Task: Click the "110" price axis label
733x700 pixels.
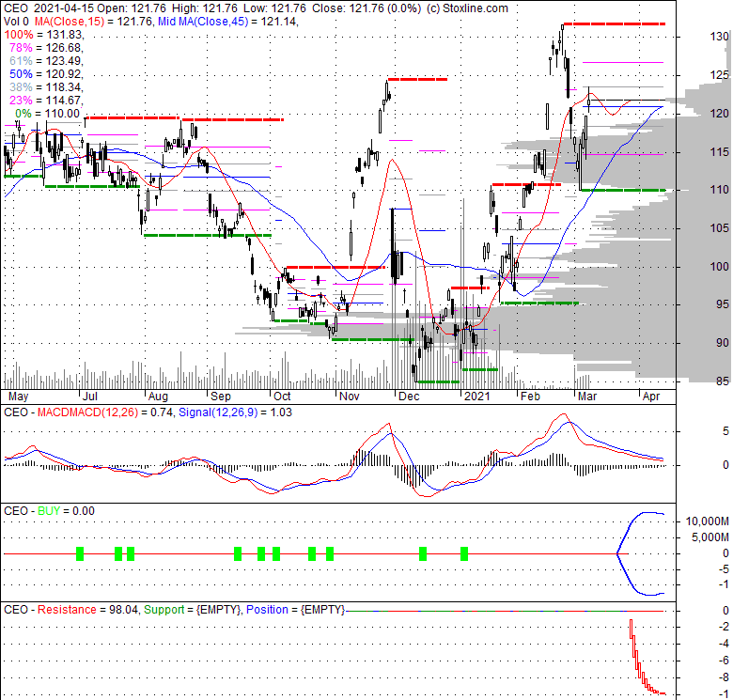Action: coord(720,190)
